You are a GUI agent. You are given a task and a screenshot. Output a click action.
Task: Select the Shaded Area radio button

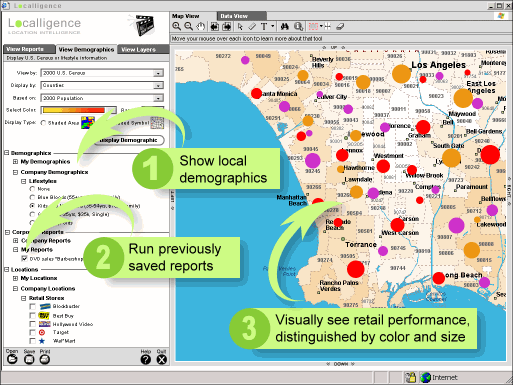43,123
